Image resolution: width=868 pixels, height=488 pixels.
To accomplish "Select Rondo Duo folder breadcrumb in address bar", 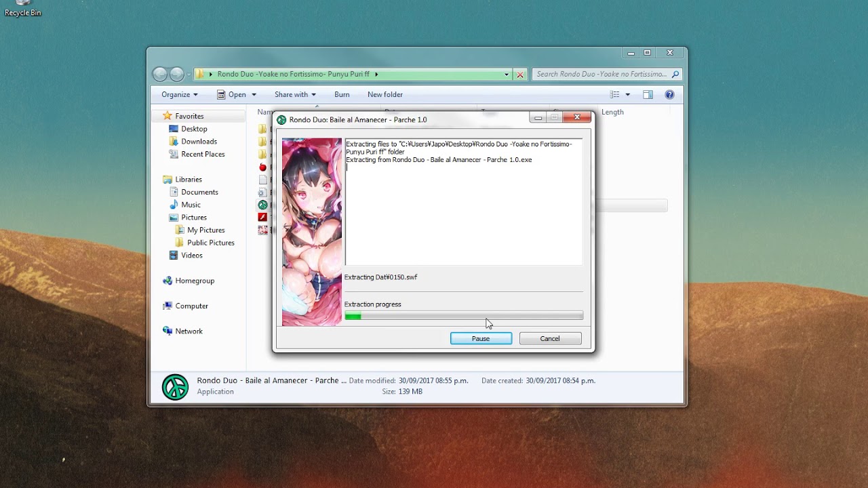I will pos(293,74).
